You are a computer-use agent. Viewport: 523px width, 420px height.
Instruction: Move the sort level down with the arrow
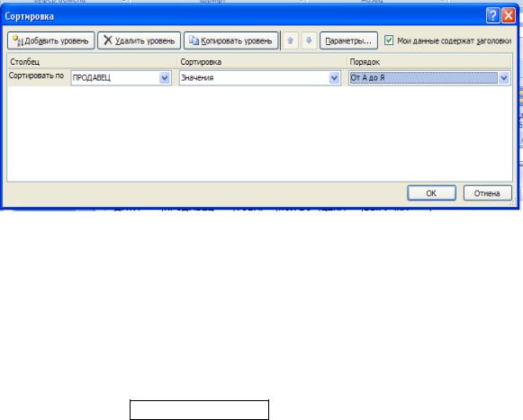tap(309, 40)
